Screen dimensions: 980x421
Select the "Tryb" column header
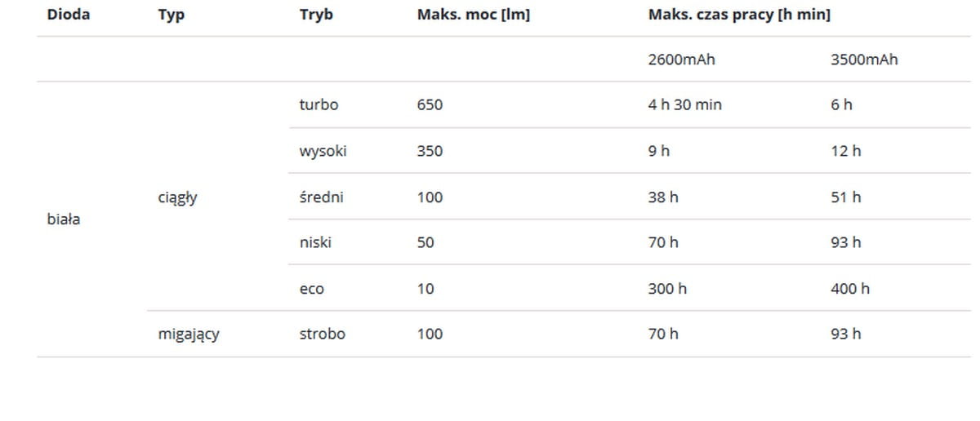(316, 15)
